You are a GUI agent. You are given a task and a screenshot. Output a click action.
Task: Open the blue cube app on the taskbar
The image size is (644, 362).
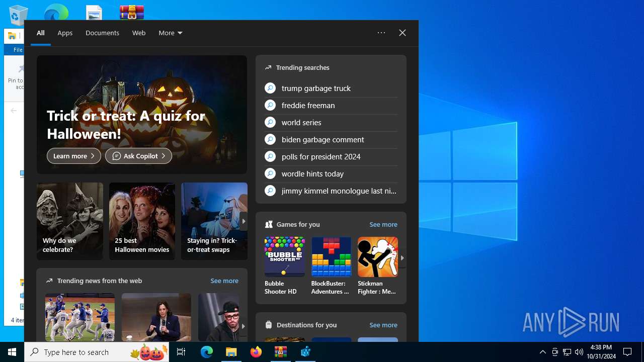(305, 352)
